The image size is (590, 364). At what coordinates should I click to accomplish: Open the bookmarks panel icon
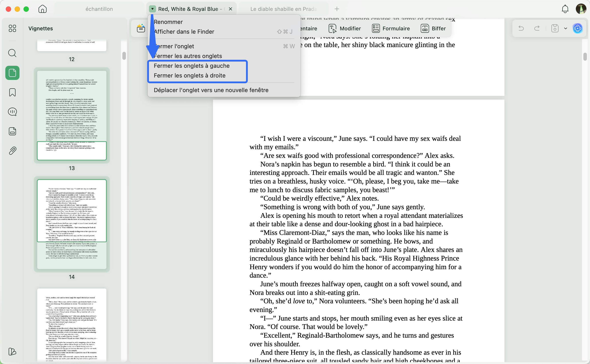click(x=12, y=92)
